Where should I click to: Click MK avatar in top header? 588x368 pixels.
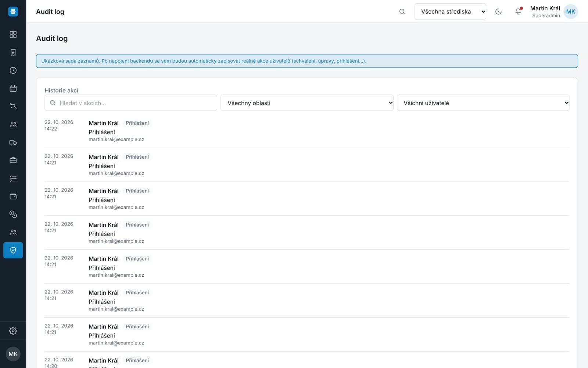pos(571,11)
